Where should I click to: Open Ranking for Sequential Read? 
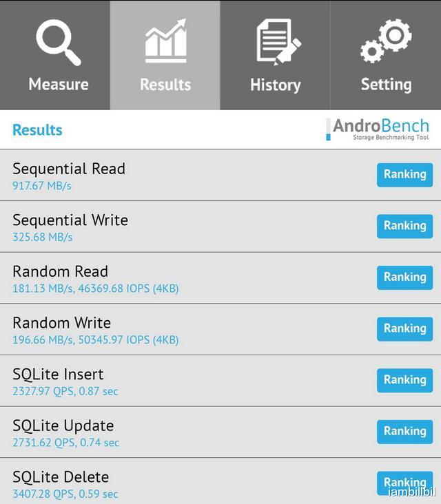coord(404,174)
